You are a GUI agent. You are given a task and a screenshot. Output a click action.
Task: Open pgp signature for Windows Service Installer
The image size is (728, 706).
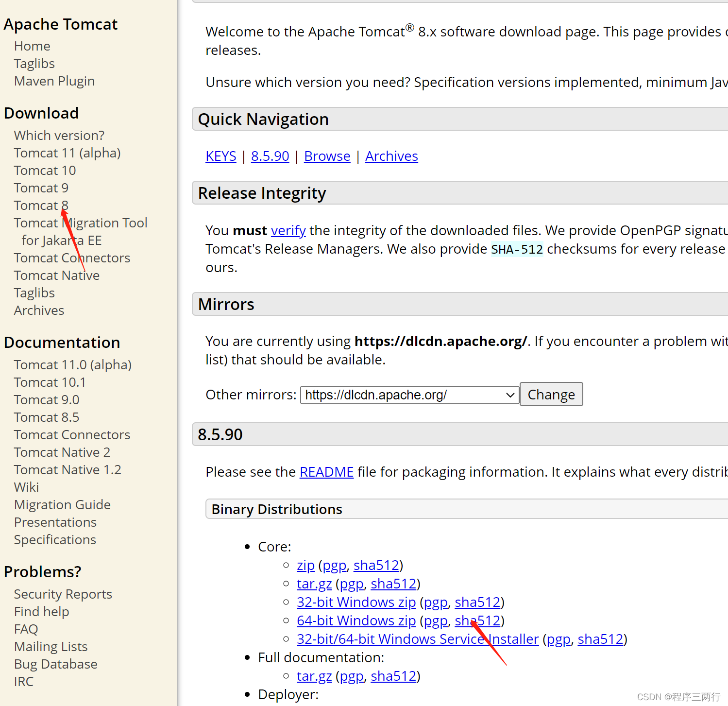point(559,639)
